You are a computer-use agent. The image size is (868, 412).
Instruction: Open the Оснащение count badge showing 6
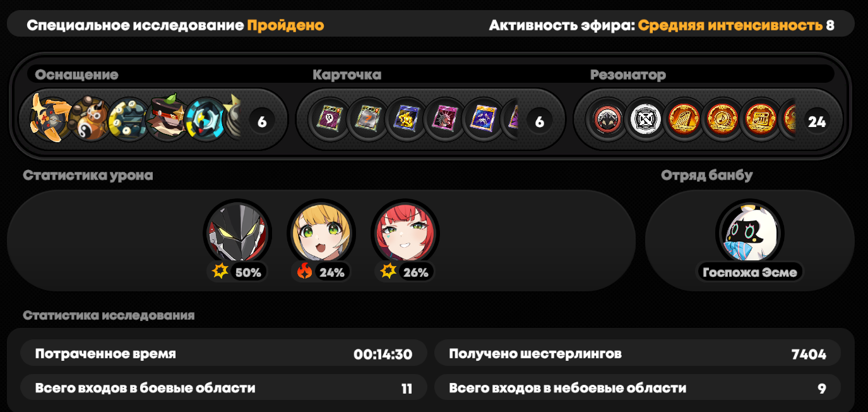point(262,121)
